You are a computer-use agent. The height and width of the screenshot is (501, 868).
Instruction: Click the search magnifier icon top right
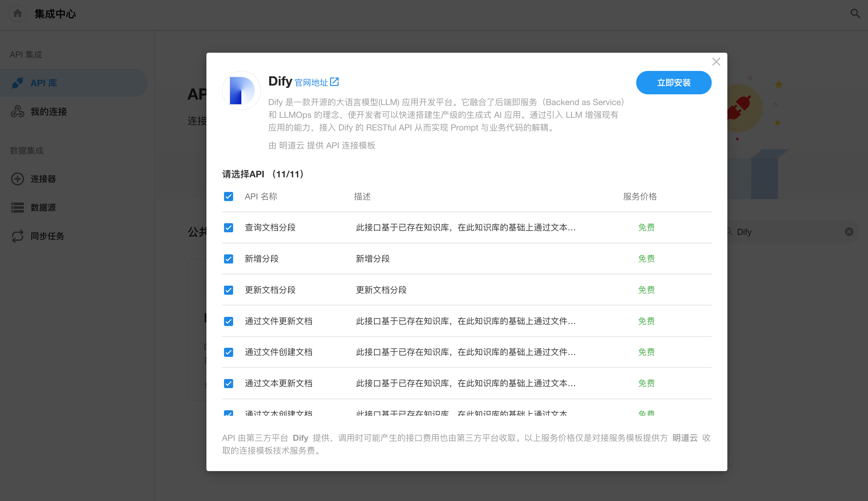pyautogui.click(x=855, y=14)
